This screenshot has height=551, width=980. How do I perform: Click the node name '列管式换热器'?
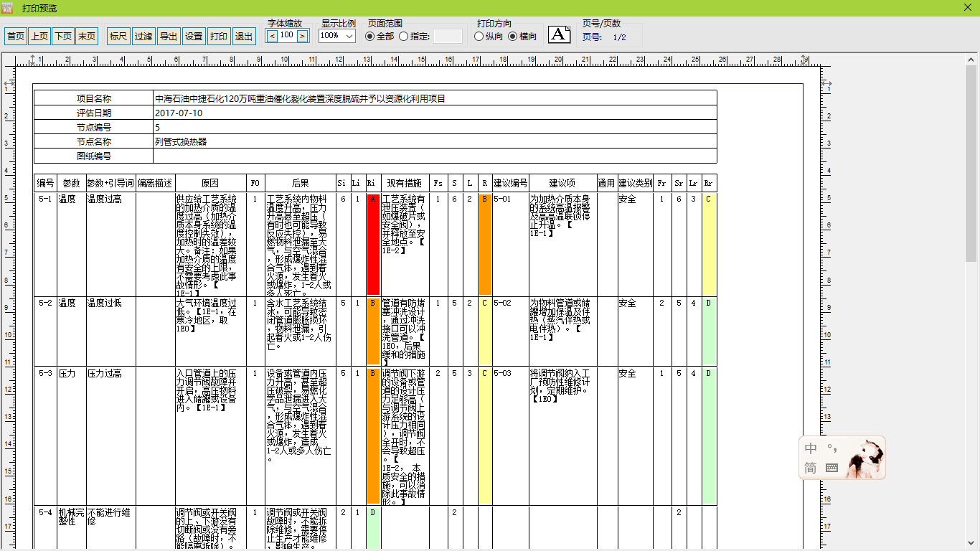click(x=181, y=142)
